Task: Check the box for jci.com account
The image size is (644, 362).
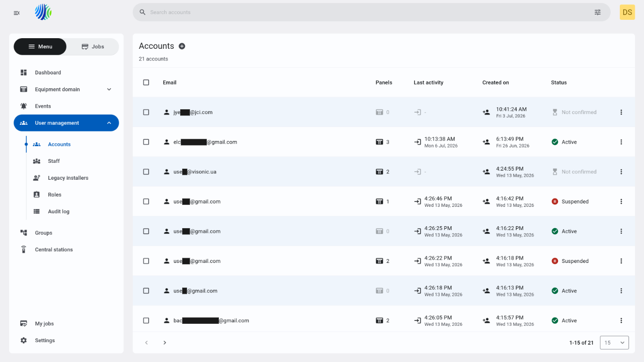Action: point(146,112)
